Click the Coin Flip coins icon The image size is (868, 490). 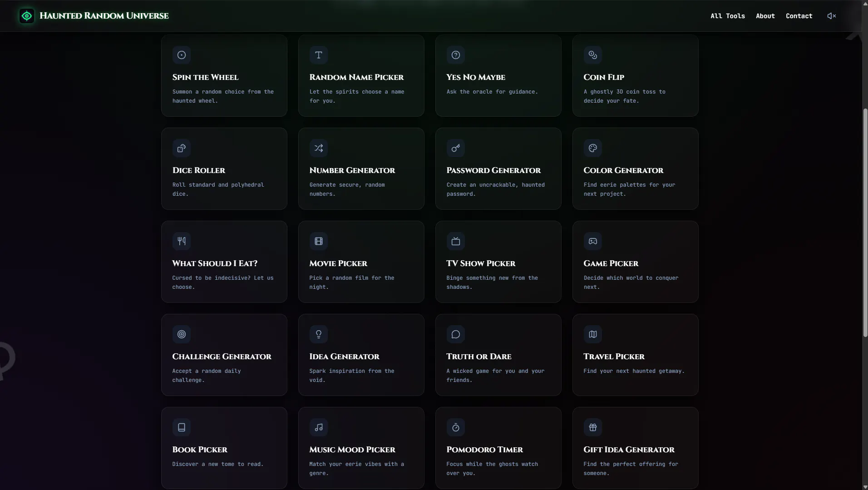click(x=593, y=55)
